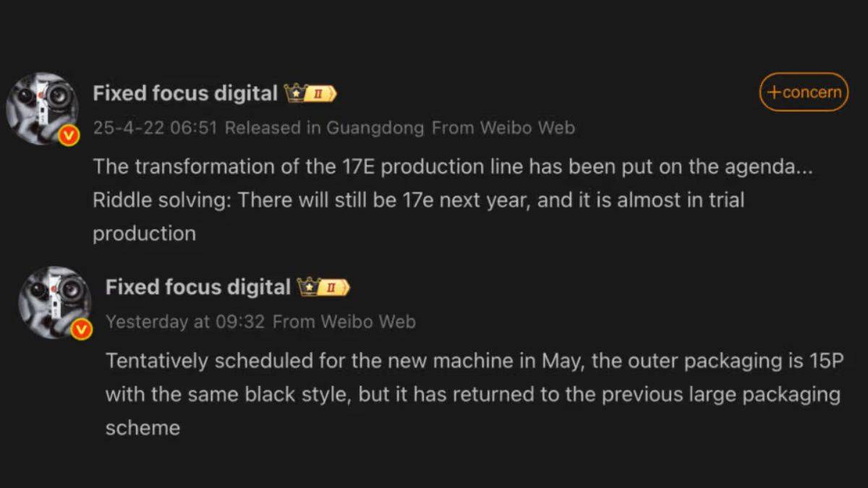Image resolution: width=868 pixels, height=488 pixels.
Task: Click the line starting 'with the same black style'
Action: [x=473, y=395]
